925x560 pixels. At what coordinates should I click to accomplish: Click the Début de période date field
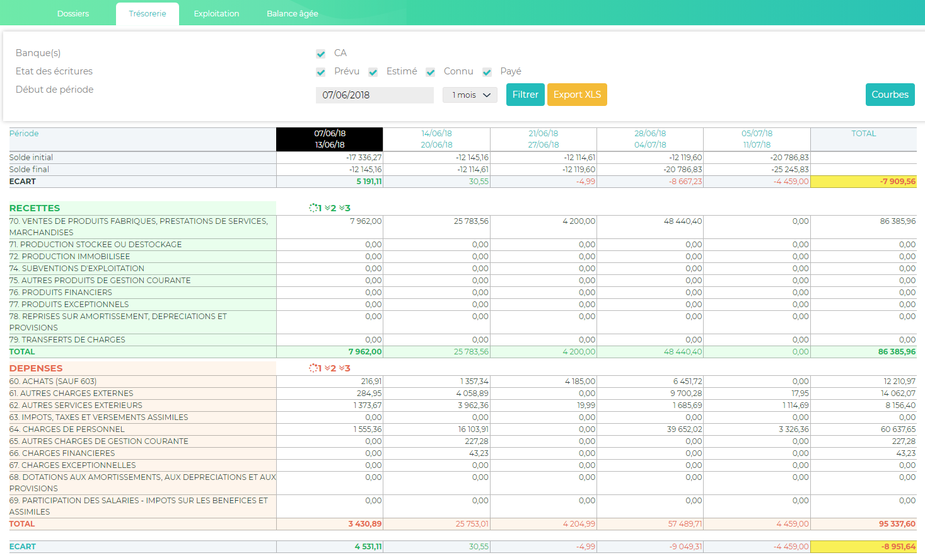[373, 95]
